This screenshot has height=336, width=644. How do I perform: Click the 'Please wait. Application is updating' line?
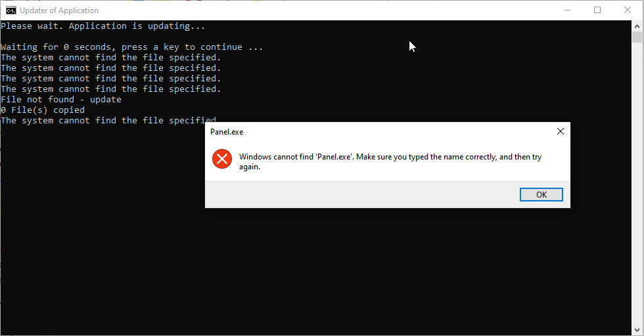click(103, 26)
